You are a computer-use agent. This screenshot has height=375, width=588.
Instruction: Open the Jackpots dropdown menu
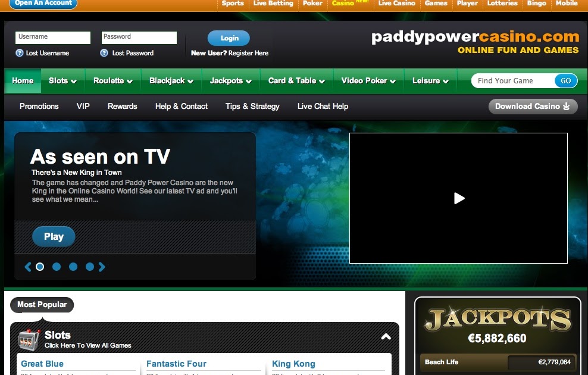[x=231, y=80]
